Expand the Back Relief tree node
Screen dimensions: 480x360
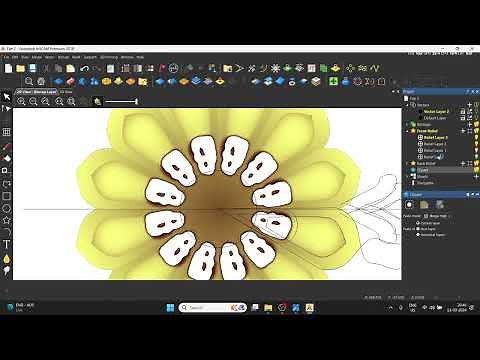(407, 163)
